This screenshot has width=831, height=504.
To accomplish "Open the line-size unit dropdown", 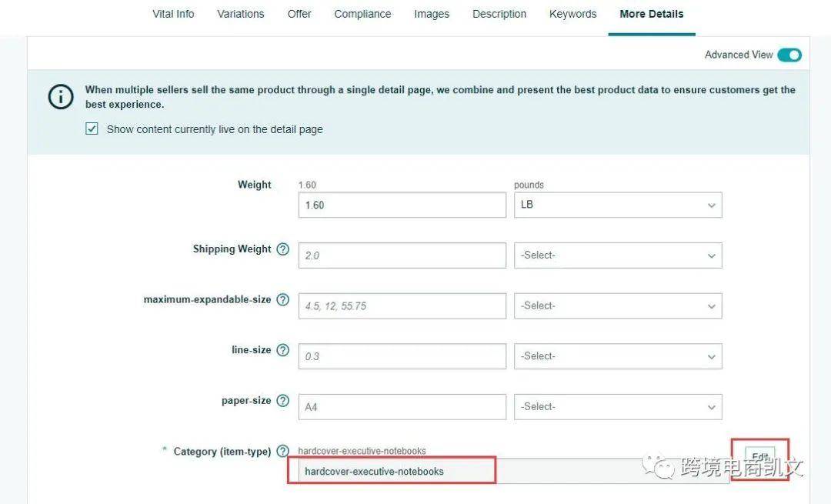I will tap(617, 356).
